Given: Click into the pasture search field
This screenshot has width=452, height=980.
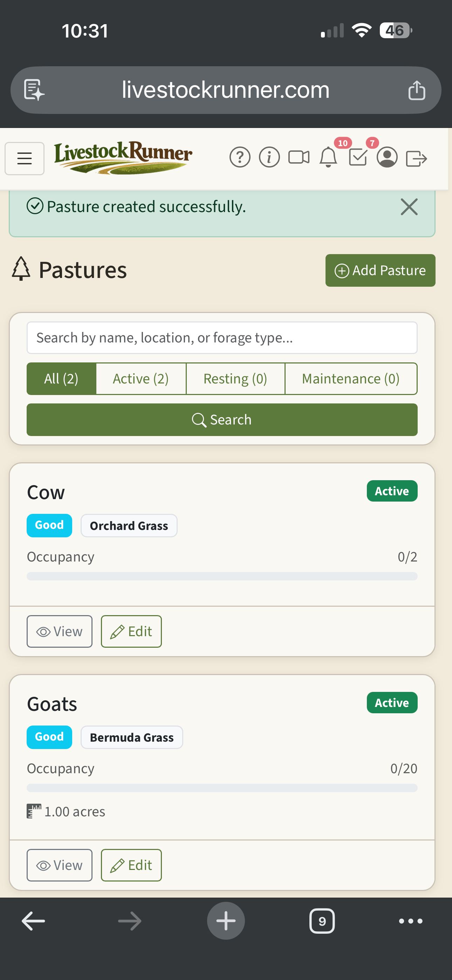Looking at the screenshot, I should pyautogui.click(x=222, y=337).
